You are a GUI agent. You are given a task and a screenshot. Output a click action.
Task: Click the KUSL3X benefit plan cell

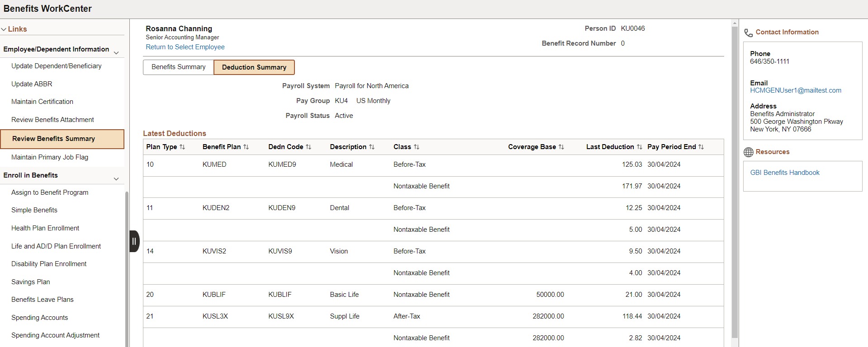[215, 316]
